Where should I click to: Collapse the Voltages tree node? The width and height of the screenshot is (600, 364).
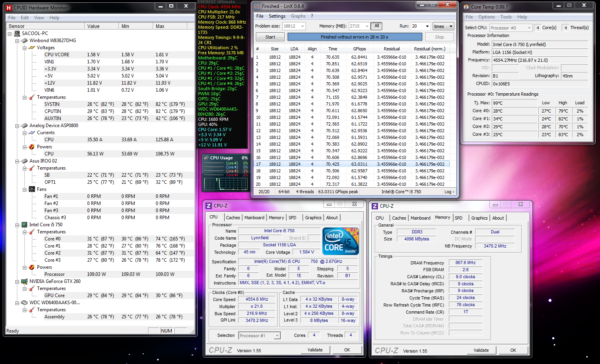24,48
